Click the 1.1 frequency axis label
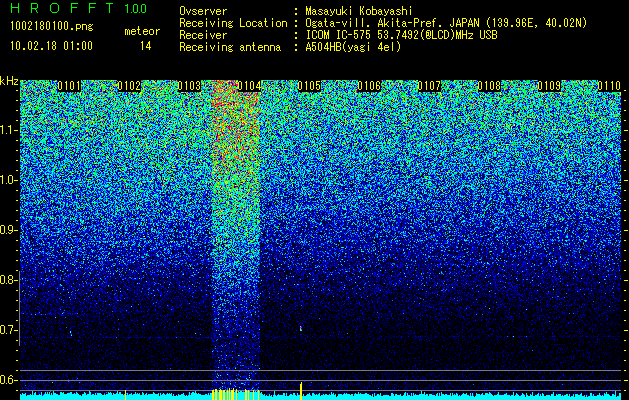The image size is (629, 400). [7, 130]
